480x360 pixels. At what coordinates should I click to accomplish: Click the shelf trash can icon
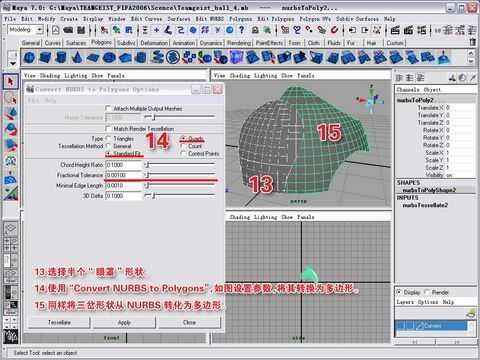tap(473, 42)
